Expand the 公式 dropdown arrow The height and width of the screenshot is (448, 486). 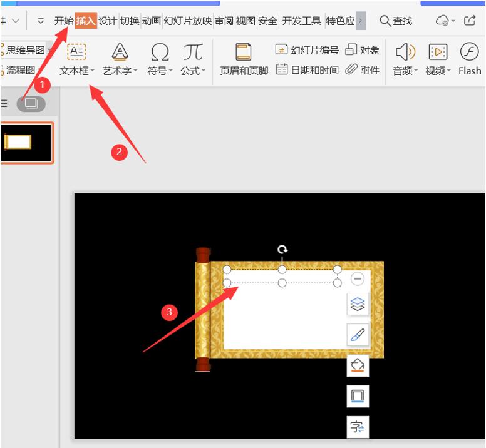coord(204,71)
